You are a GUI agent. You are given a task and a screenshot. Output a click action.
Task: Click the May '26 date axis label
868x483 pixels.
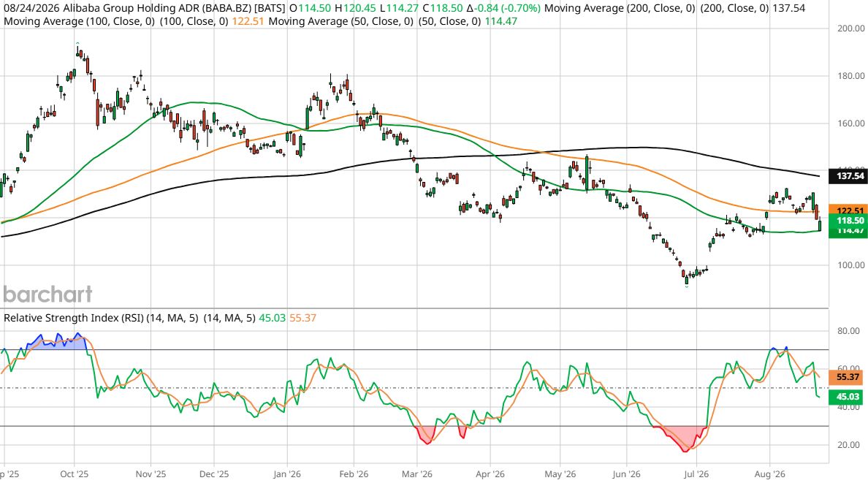560,474
